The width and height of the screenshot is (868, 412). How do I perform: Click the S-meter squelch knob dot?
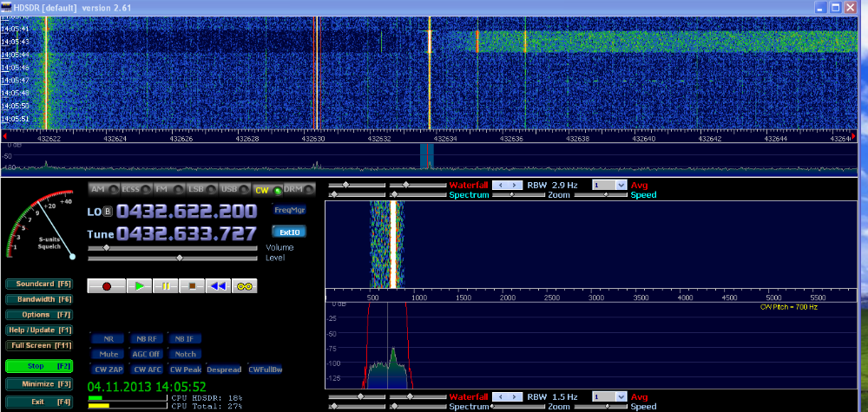pyautogui.click(x=73, y=257)
